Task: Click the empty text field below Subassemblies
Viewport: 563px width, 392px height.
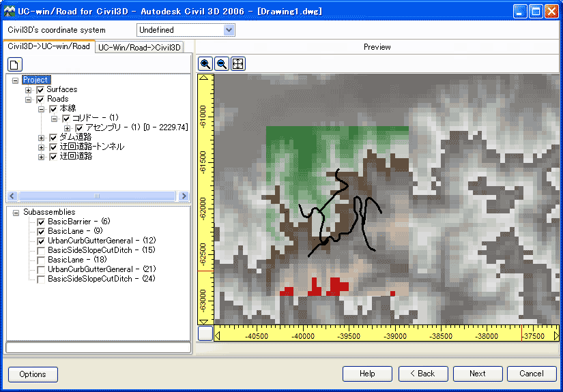Action: tap(98, 347)
